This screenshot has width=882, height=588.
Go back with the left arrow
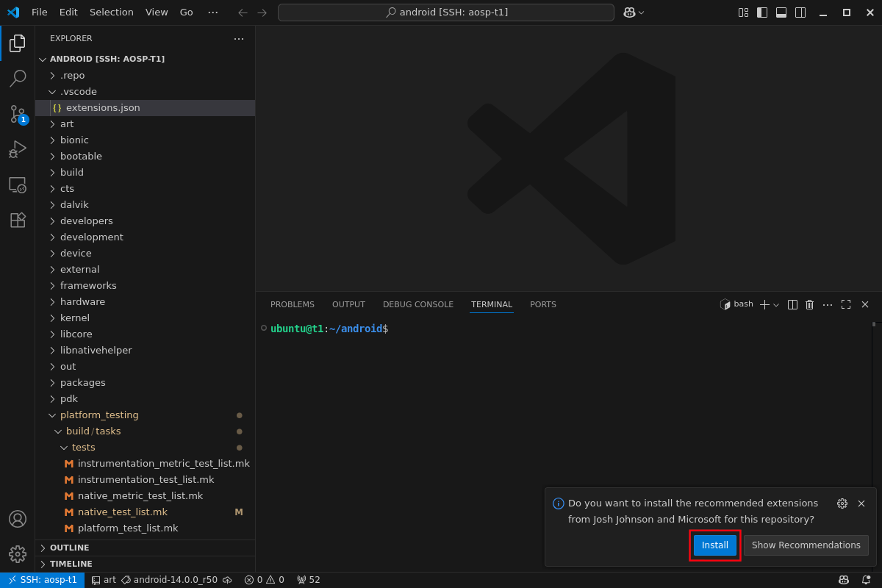[x=243, y=12]
